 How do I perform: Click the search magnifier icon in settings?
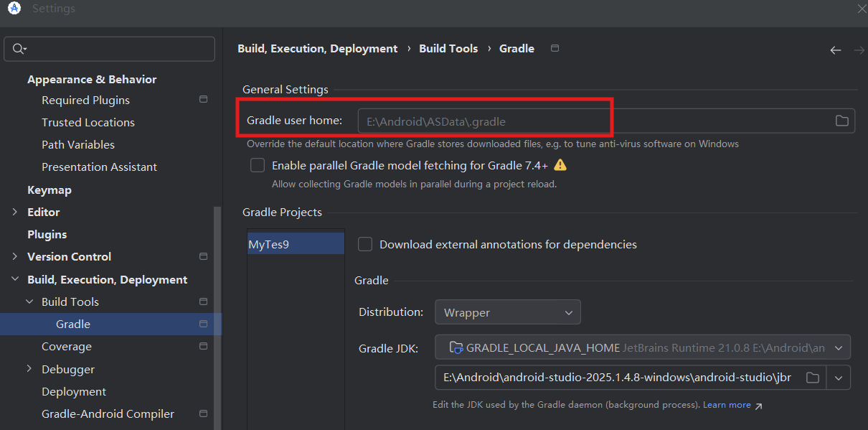pos(19,49)
